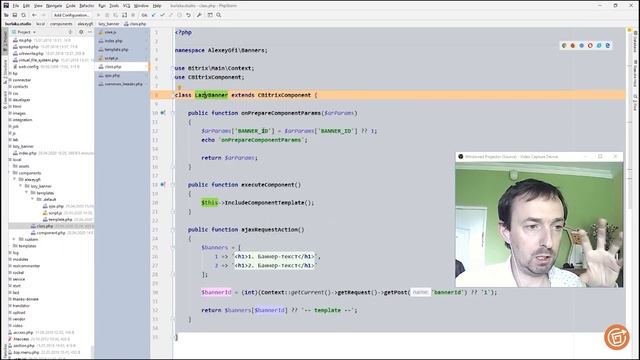Viewport: 640px width, 360px height.
Task: Select section.php in the project tree
Action: 24,346
